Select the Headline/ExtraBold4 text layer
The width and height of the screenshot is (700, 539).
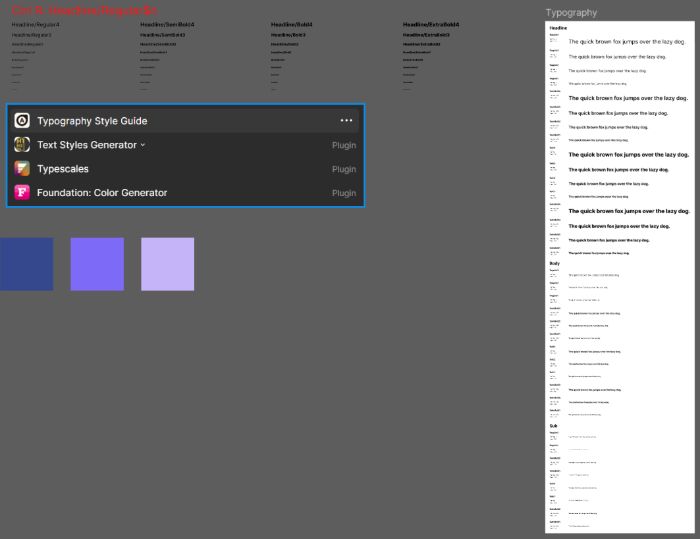coord(431,25)
